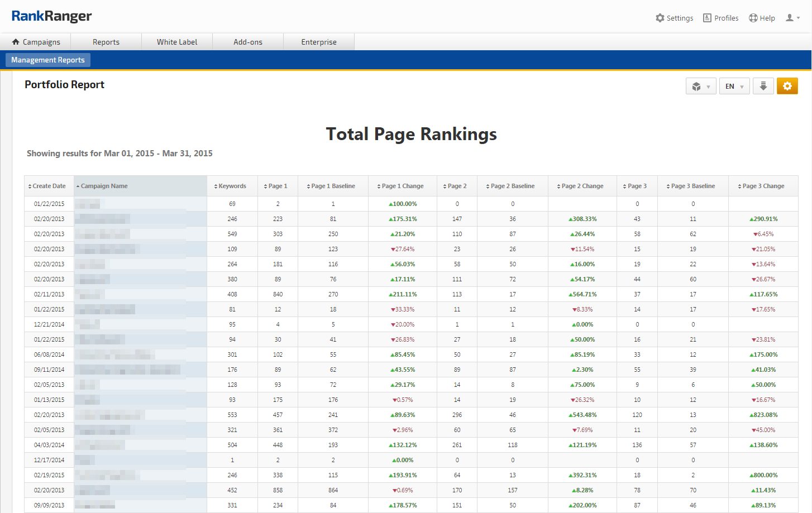Screen dimensions: 812x513
Task: Open the user account menu
Action: 792,18
